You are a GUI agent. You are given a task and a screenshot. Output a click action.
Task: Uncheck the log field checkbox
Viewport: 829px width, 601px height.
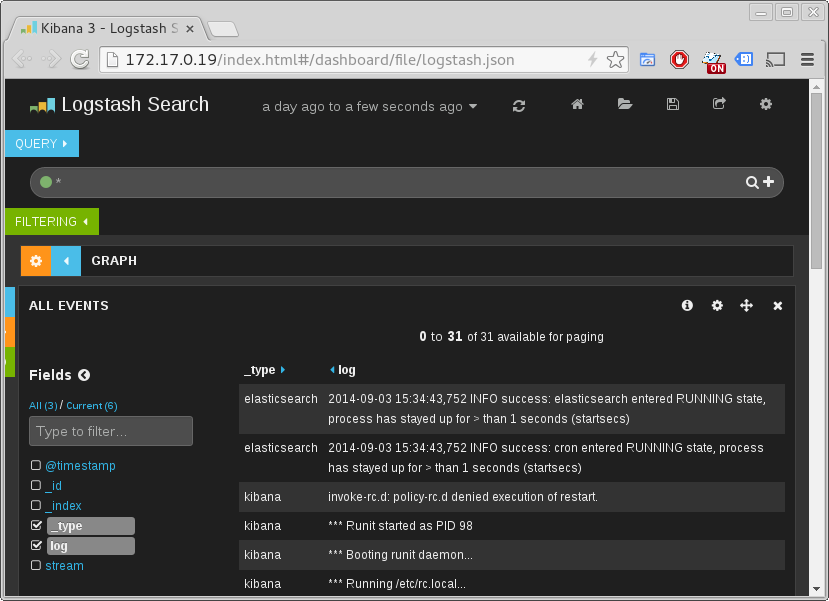click(36, 544)
